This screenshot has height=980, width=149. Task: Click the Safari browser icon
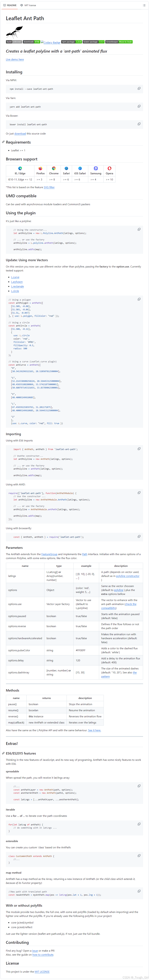click(x=66, y=168)
